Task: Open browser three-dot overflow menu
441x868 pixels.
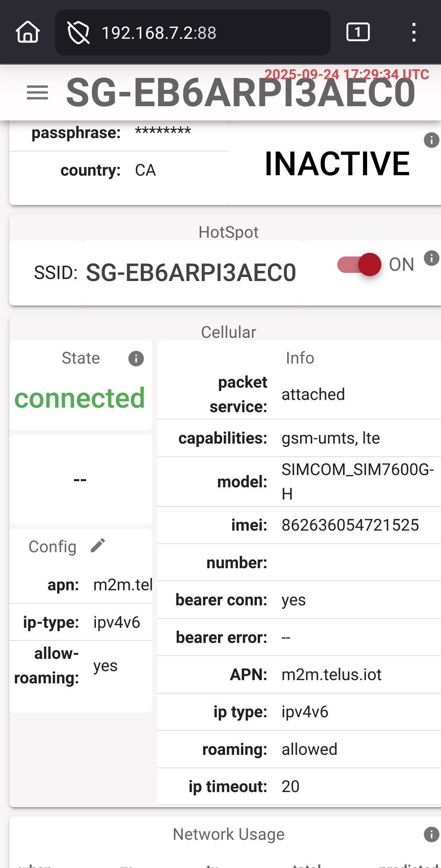Action: [414, 32]
